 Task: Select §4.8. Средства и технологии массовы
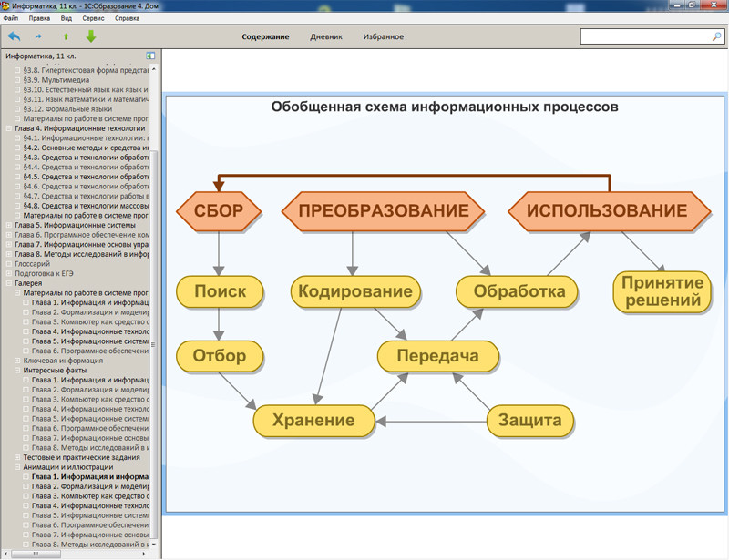click(86, 206)
